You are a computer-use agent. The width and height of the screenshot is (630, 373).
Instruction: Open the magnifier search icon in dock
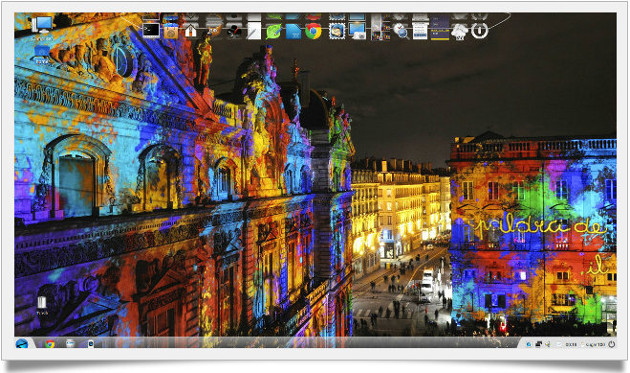coord(401,31)
